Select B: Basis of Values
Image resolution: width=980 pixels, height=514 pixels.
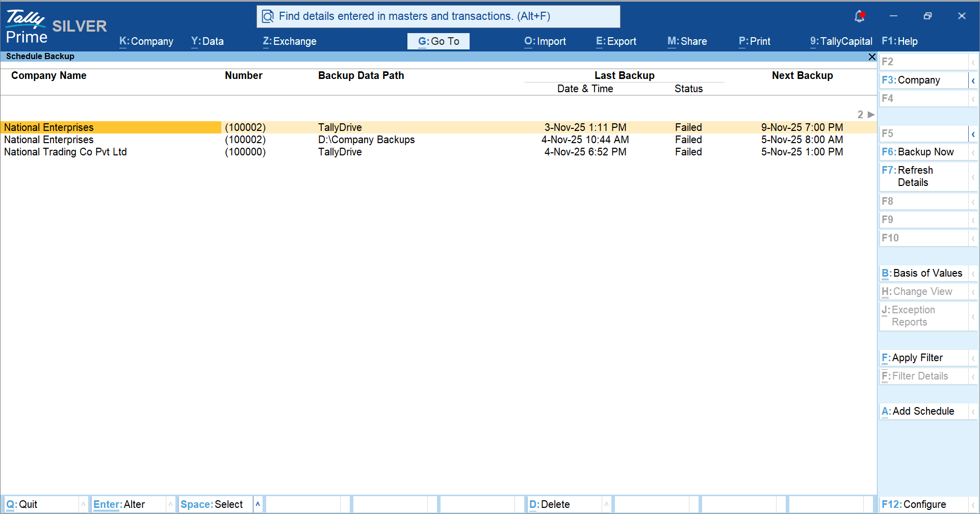point(921,273)
